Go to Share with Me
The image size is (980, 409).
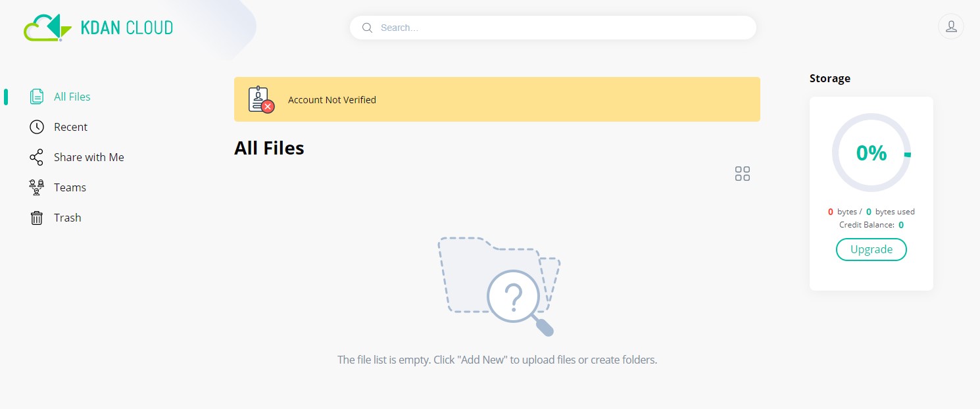[x=89, y=157]
